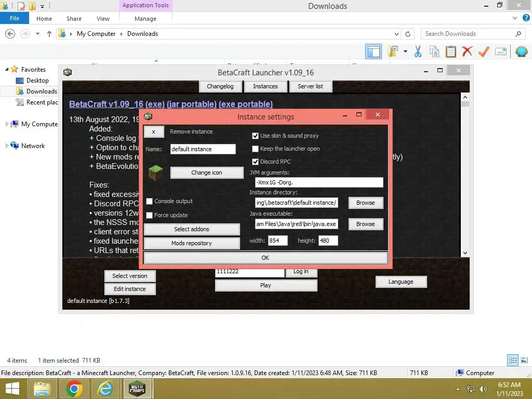Click the red X Delete icon in Explorer
Screen dimensions: 532x399
[x=467, y=51]
